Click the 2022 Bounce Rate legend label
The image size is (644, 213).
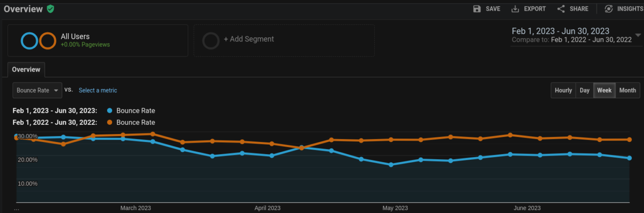[135, 122]
